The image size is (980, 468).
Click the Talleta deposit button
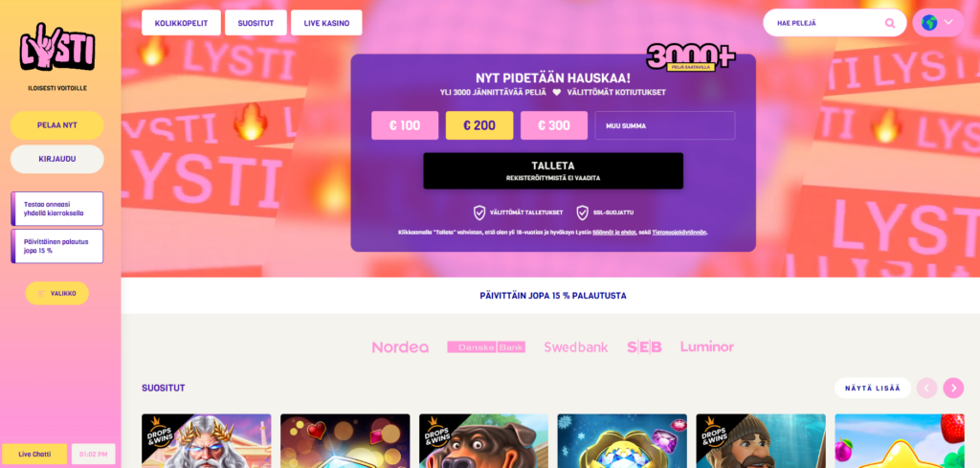pyautogui.click(x=553, y=170)
